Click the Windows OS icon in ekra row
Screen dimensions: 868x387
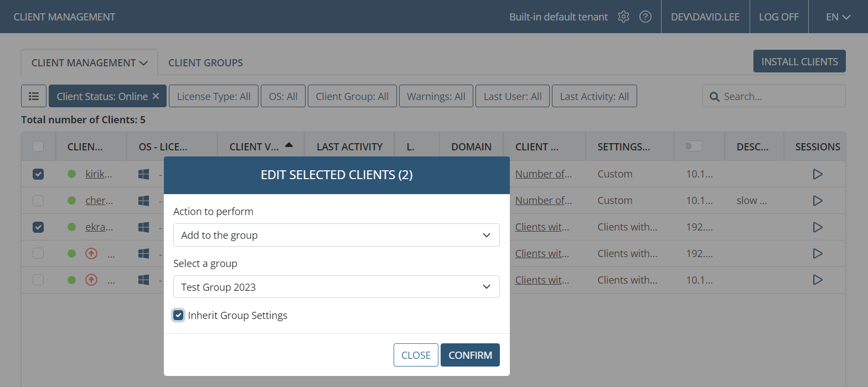click(144, 227)
